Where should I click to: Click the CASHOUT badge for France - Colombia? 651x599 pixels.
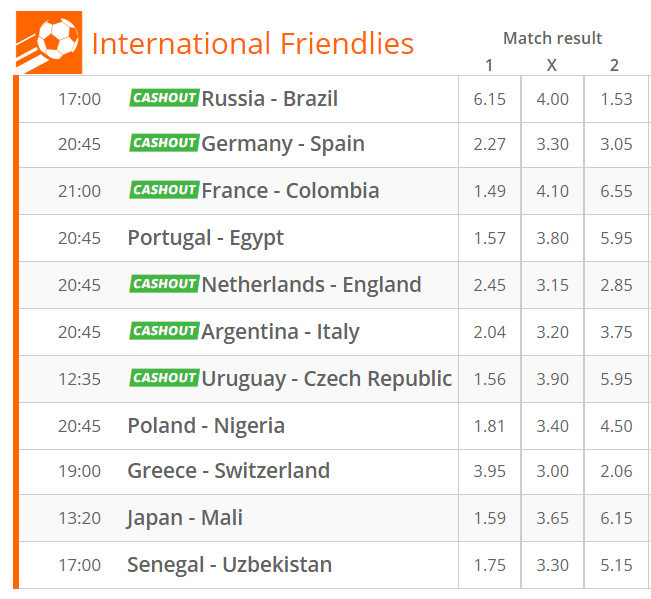pyautogui.click(x=164, y=190)
